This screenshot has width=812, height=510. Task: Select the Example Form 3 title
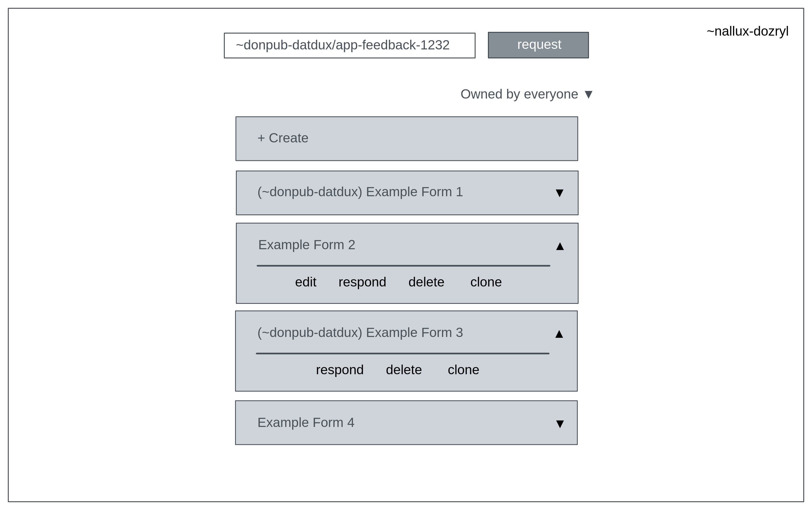[x=360, y=333]
